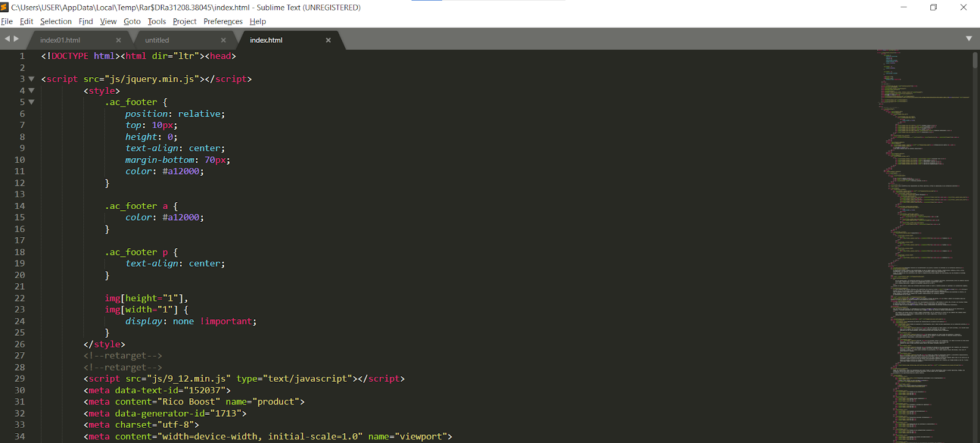Open the Project menu

pos(184,21)
